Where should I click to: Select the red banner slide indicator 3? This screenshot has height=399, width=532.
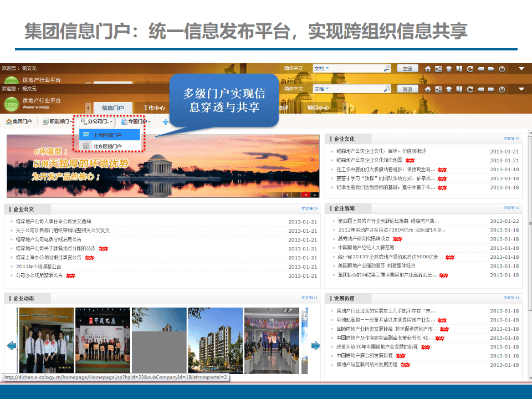(305, 195)
